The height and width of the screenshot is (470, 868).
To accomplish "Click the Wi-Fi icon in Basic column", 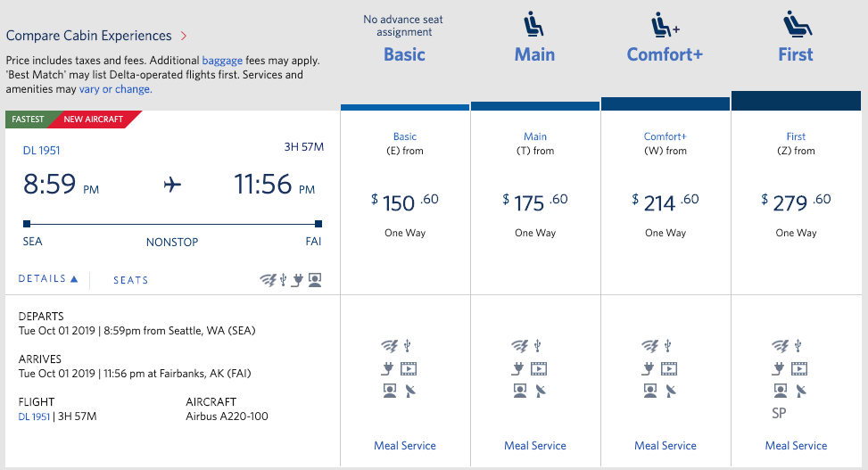I will click(x=388, y=346).
